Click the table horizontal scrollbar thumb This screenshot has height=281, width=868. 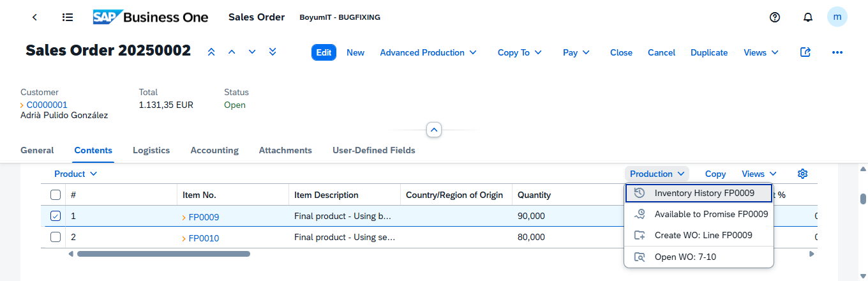tap(163, 254)
